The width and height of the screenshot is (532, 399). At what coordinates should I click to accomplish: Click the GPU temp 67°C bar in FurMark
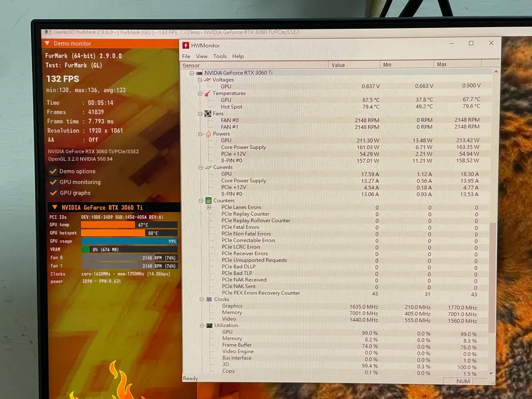(x=129, y=224)
